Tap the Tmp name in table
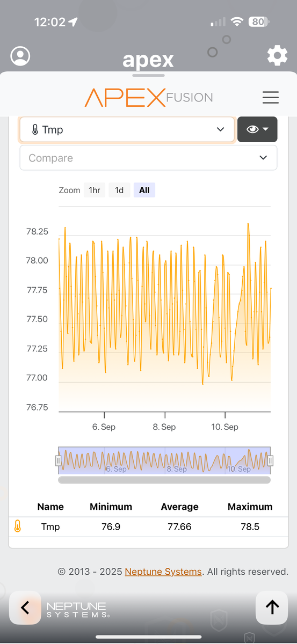This screenshot has width=297, height=644. tap(50, 527)
